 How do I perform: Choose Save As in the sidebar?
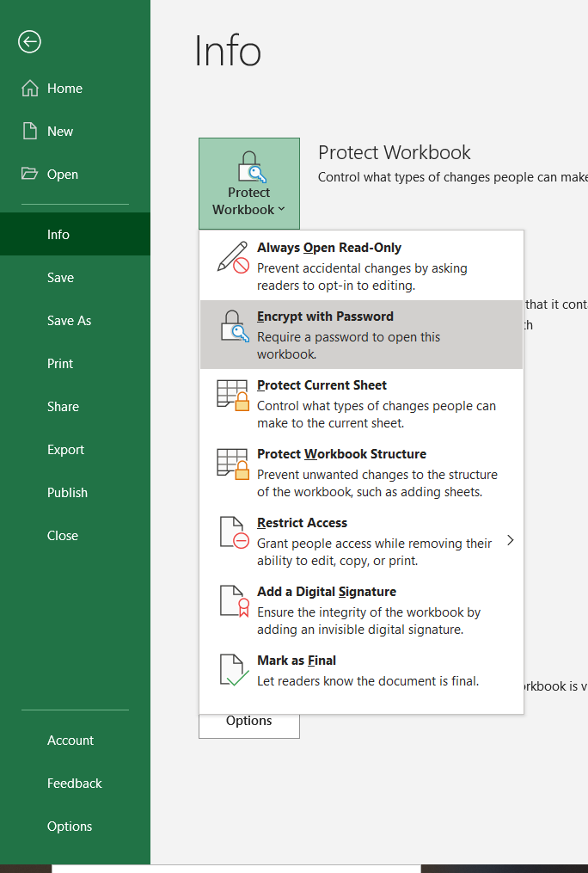pos(75,321)
